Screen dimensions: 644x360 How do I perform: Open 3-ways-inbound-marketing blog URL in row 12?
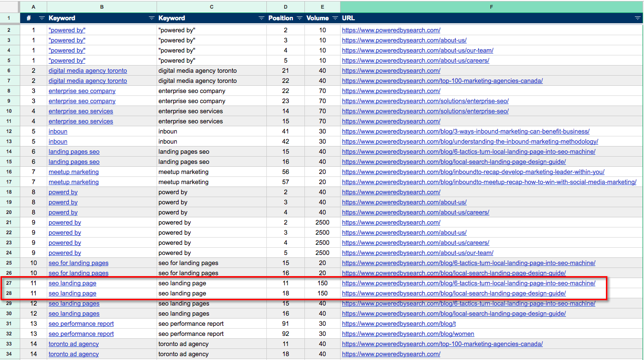pos(466,132)
